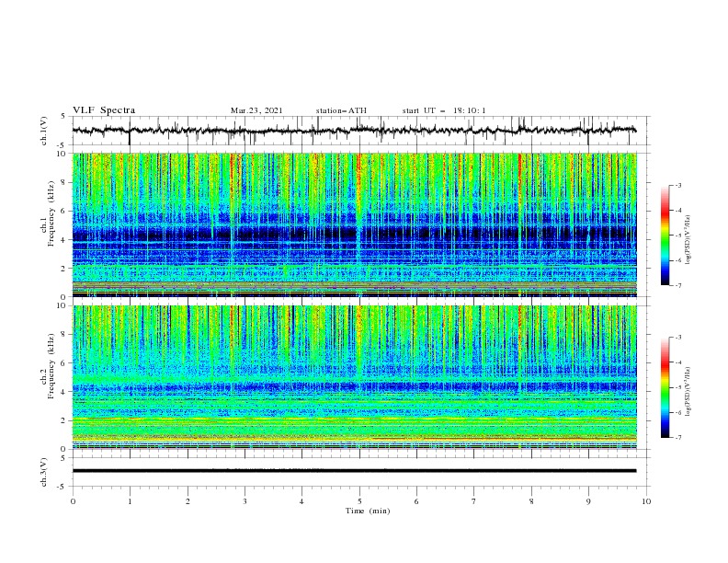Click time axis tick label "7"
Viewport: 728px width, 563px height.
coord(474,501)
